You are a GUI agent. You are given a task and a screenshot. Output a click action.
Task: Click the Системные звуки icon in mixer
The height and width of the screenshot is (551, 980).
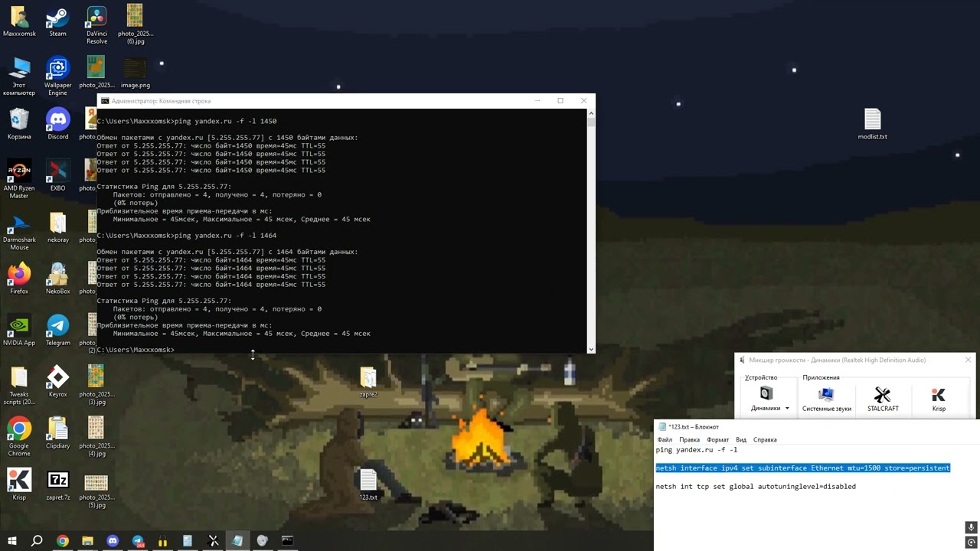826,395
